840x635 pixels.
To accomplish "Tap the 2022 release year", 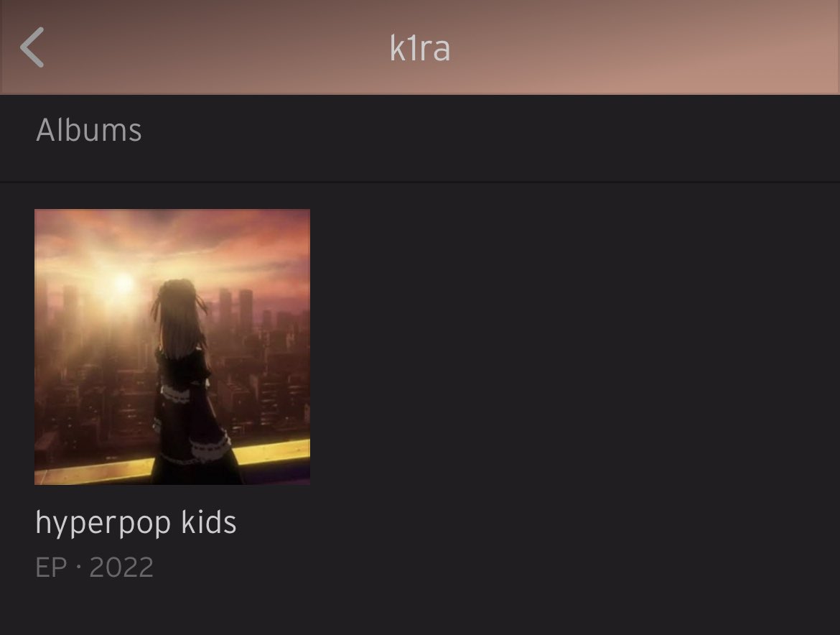I will tap(121, 567).
